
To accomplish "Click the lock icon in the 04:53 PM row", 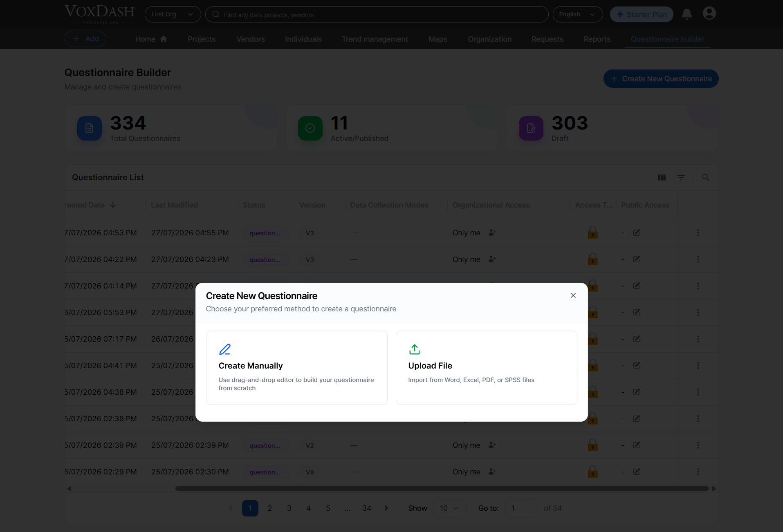I will click(x=592, y=232).
